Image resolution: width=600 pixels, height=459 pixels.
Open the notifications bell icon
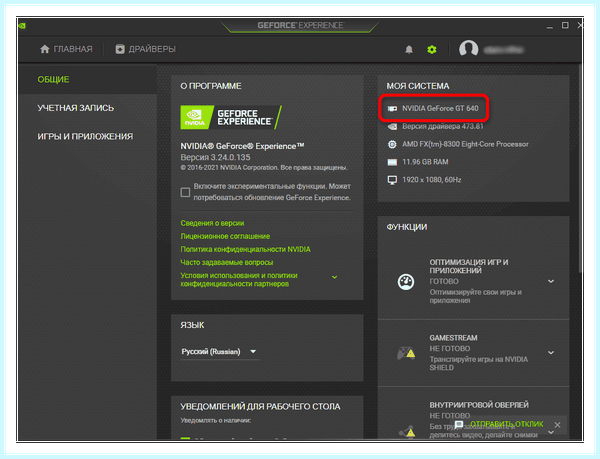[x=409, y=50]
